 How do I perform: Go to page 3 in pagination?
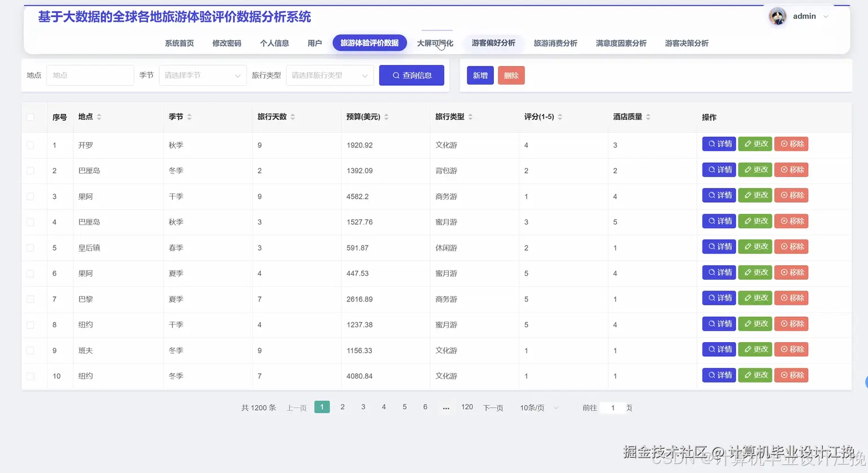coord(363,406)
